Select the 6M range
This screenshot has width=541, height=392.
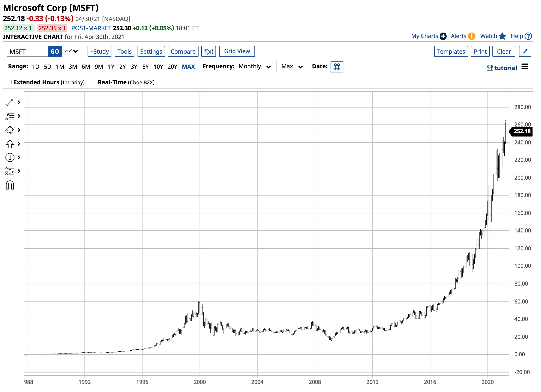86,67
